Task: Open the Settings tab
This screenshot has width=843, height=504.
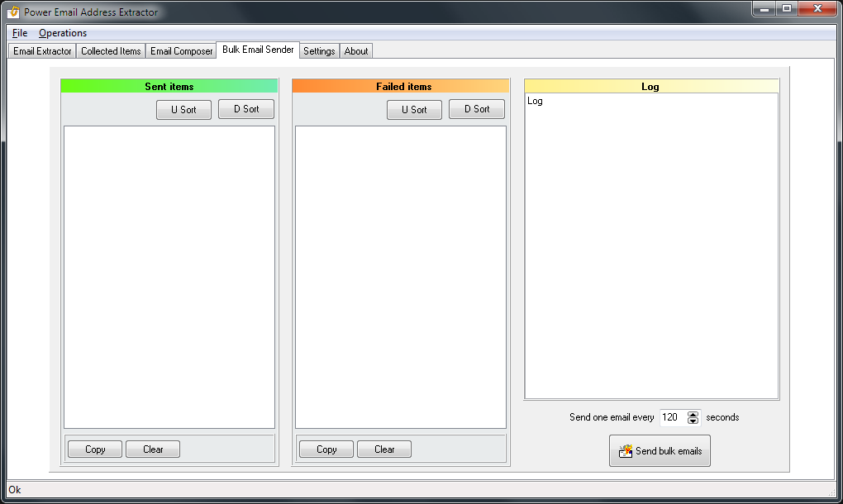Action: point(319,51)
